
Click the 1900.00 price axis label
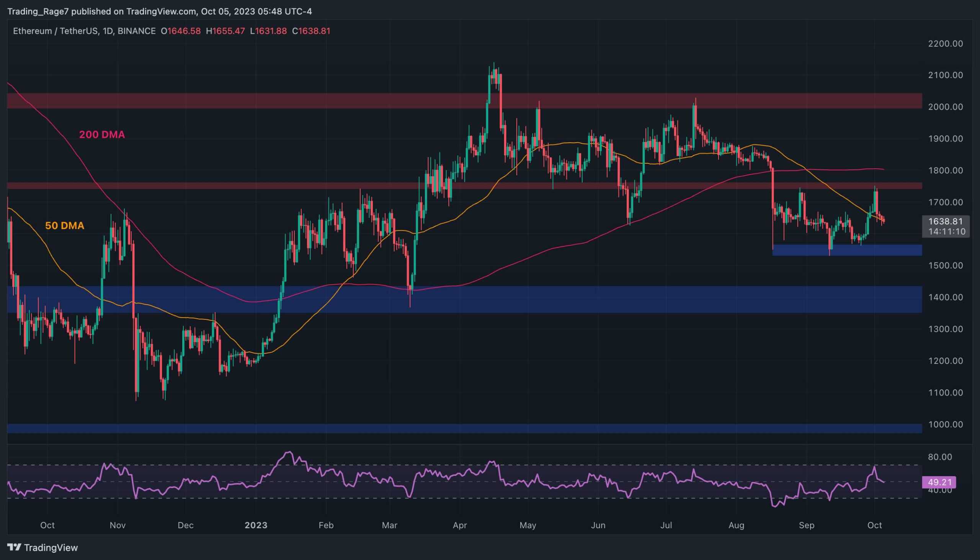946,139
